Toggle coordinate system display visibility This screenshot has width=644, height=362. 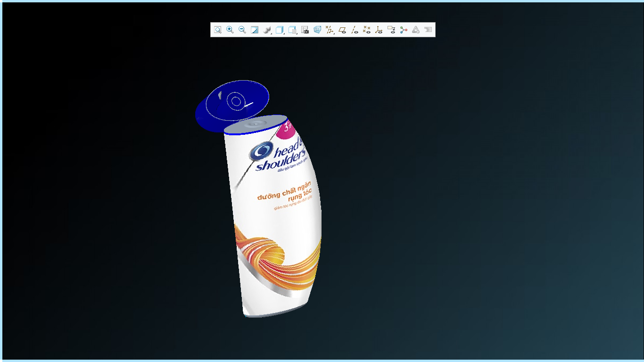[x=379, y=30]
